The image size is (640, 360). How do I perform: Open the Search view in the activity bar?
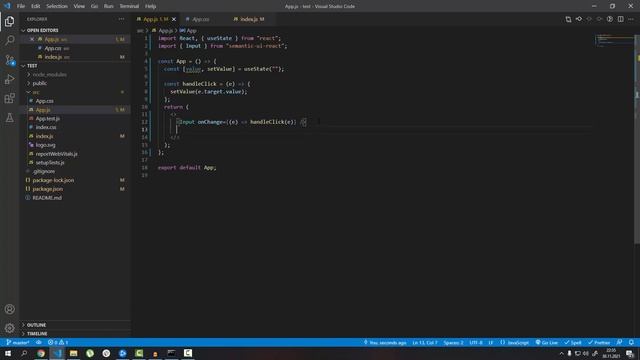9,40
